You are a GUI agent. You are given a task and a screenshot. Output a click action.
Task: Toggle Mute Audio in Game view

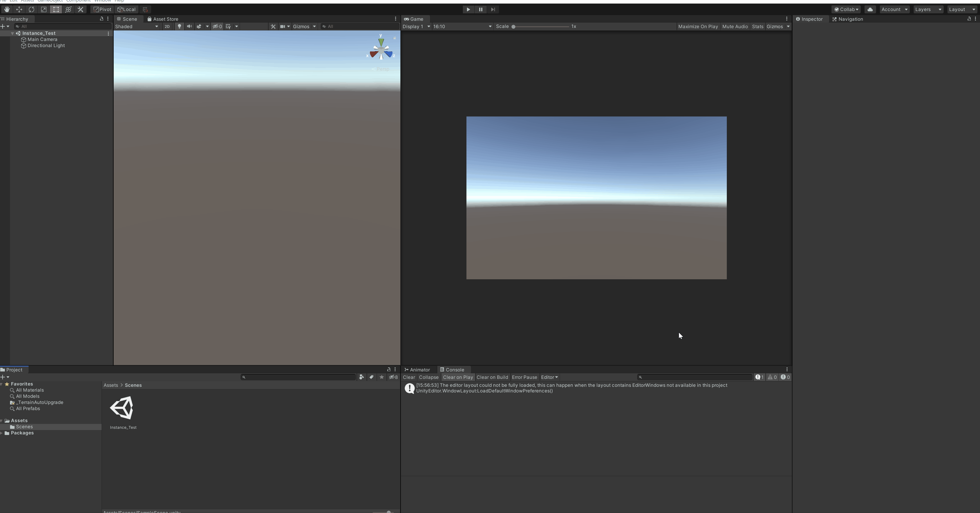(735, 27)
